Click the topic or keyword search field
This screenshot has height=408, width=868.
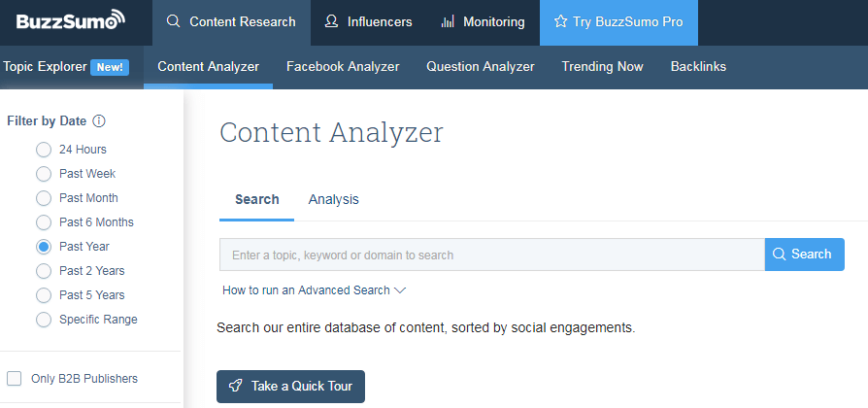tap(491, 255)
